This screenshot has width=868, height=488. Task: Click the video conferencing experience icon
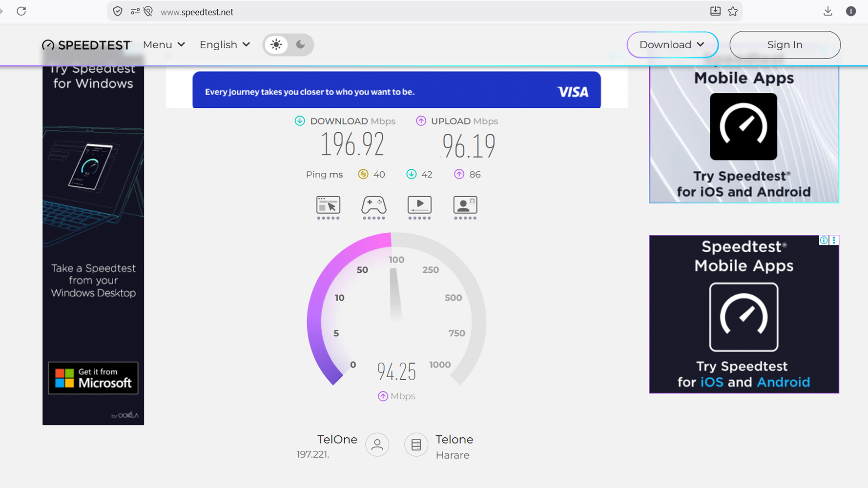click(x=465, y=207)
